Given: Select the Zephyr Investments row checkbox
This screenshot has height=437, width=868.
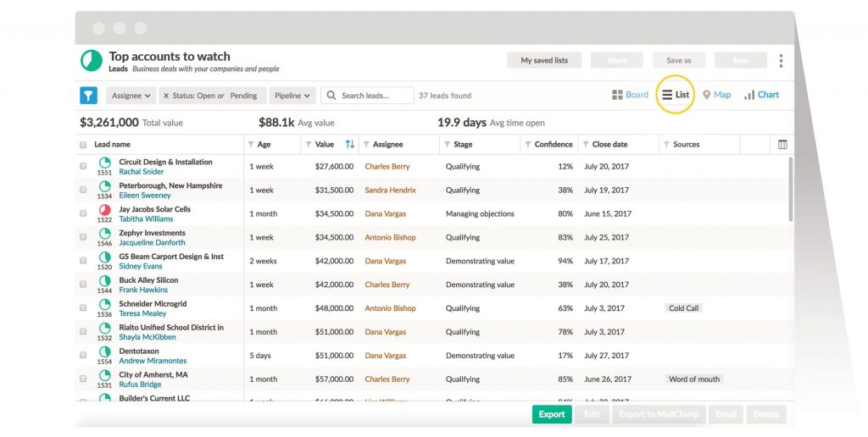Looking at the screenshot, I should pos(83,238).
